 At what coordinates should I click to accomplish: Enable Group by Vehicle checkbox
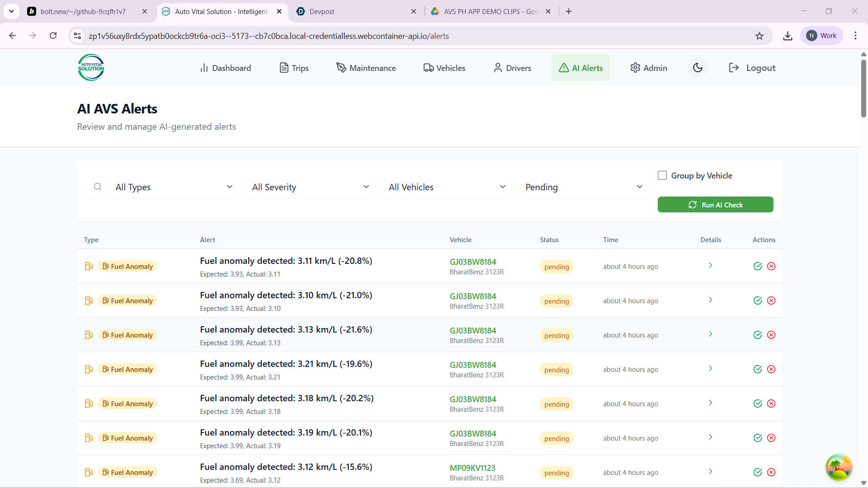(x=662, y=175)
